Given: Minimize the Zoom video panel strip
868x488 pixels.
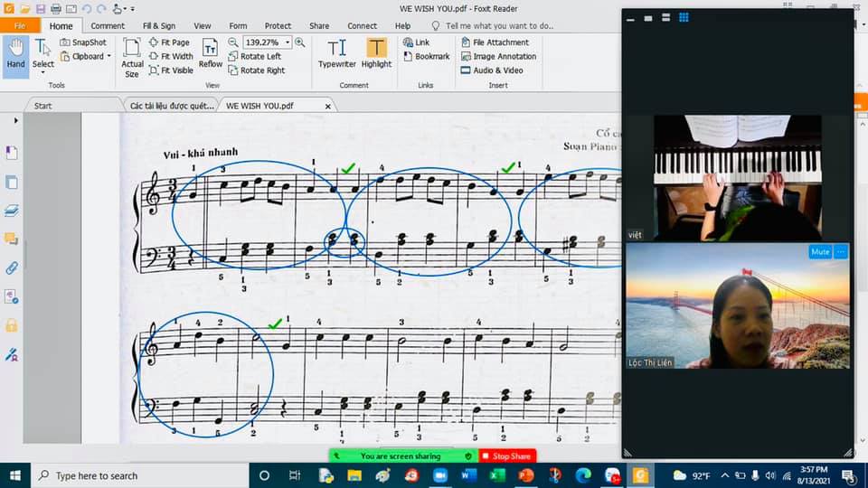Looking at the screenshot, I should tap(630, 18).
